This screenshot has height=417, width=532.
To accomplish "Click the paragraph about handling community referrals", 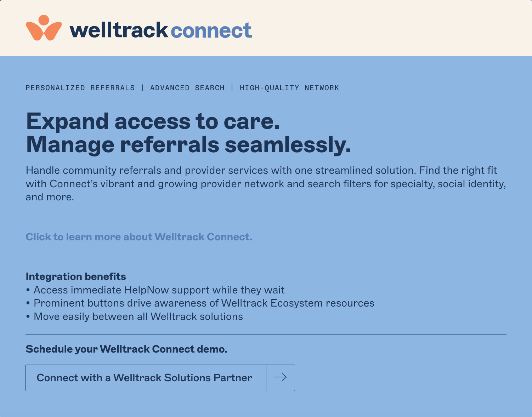I will pyautogui.click(x=266, y=183).
